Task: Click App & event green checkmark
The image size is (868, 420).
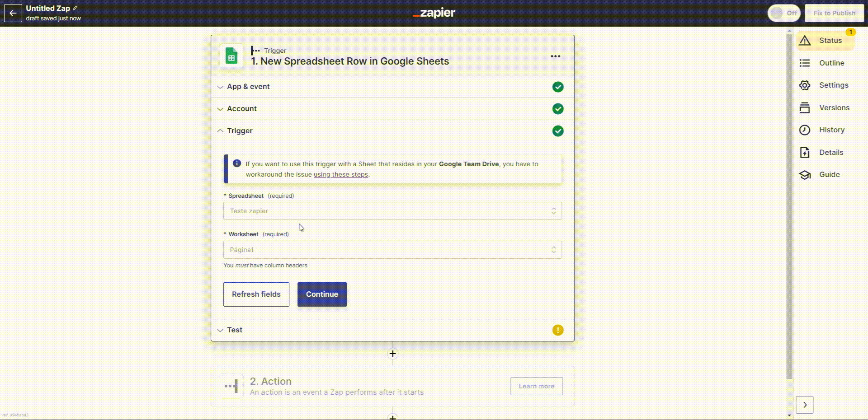Action: [558, 87]
